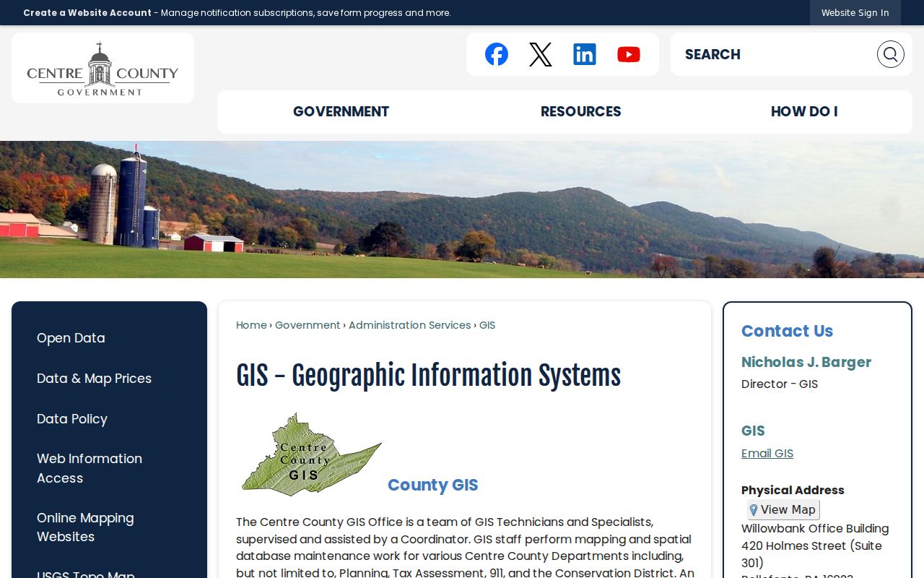This screenshot has height=578, width=924.
Task: Click the Physical Address label
Action: coord(793,490)
